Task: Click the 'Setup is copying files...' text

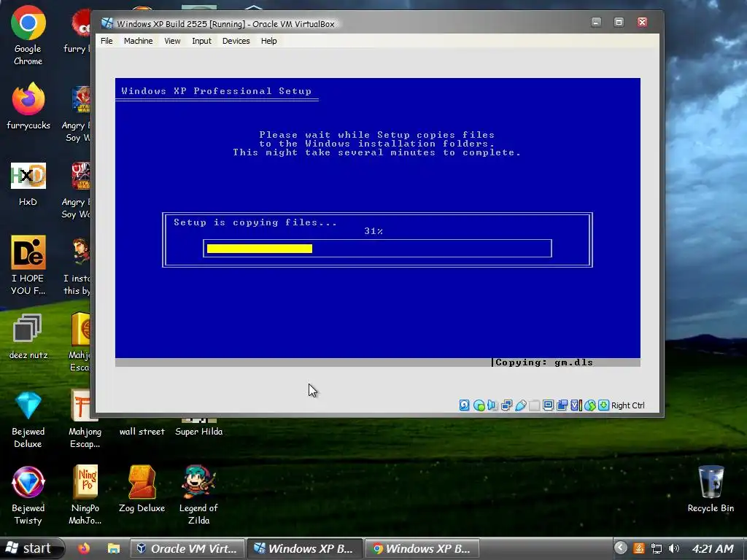Action: point(255,222)
